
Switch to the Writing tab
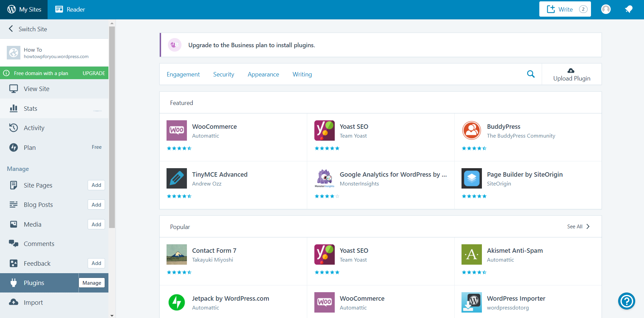(302, 74)
